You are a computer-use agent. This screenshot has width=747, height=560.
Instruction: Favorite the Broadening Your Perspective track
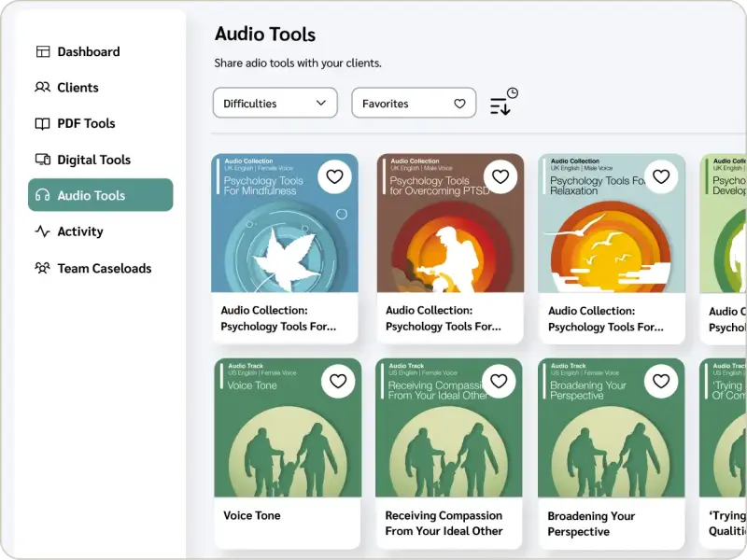(x=661, y=381)
